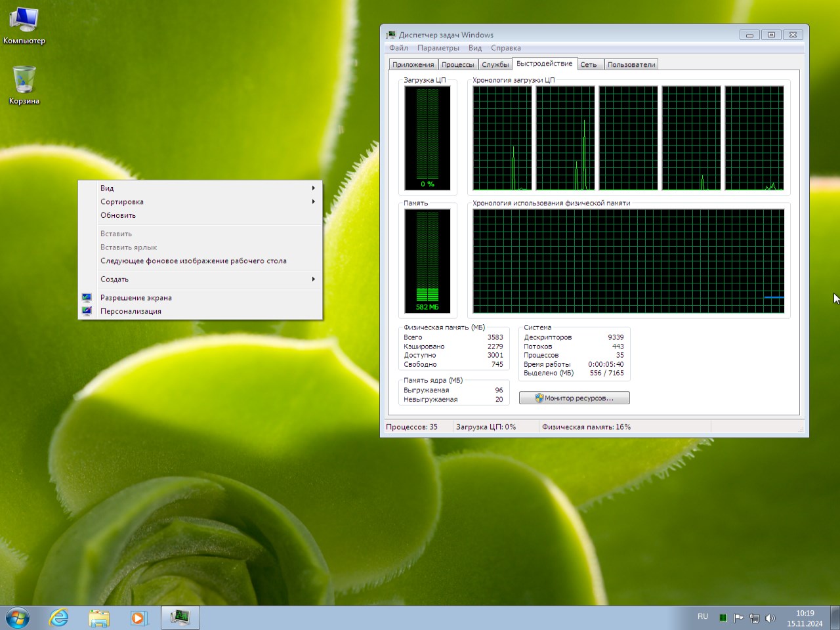Expand the Сортировка submenu in the context menu
Viewport: 840px width, 630px height.
pyautogui.click(x=200, y=201)
